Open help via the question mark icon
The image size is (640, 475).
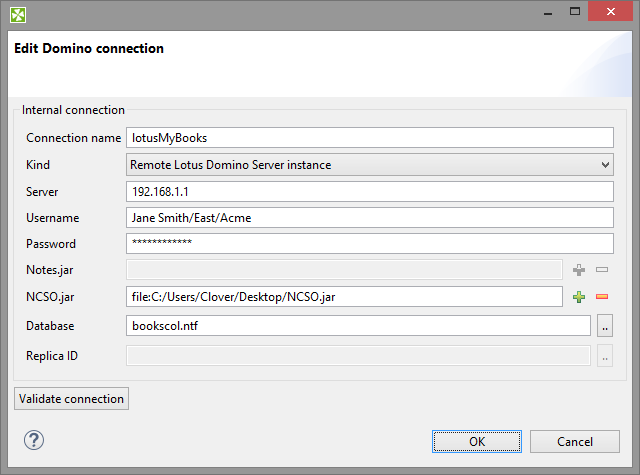coord(34,440)
